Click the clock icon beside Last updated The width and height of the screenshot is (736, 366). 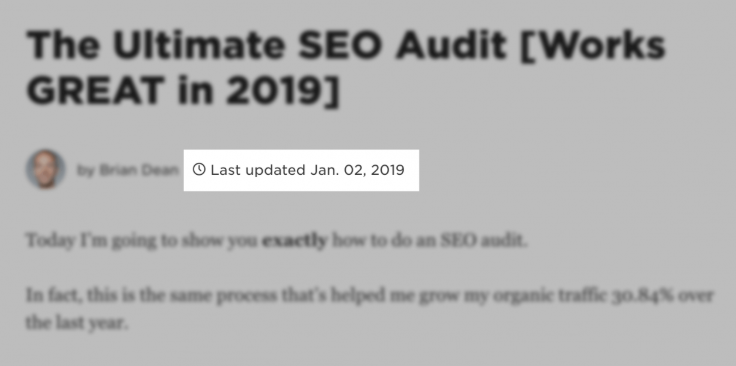pos(199,169)
